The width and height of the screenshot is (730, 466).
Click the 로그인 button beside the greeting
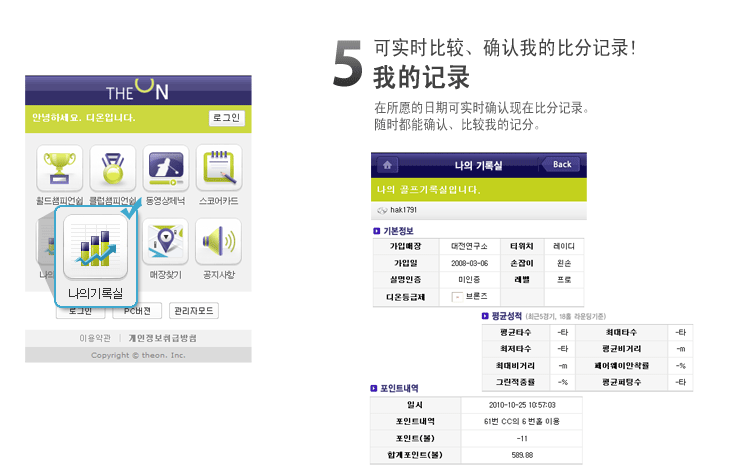point(226,118)
